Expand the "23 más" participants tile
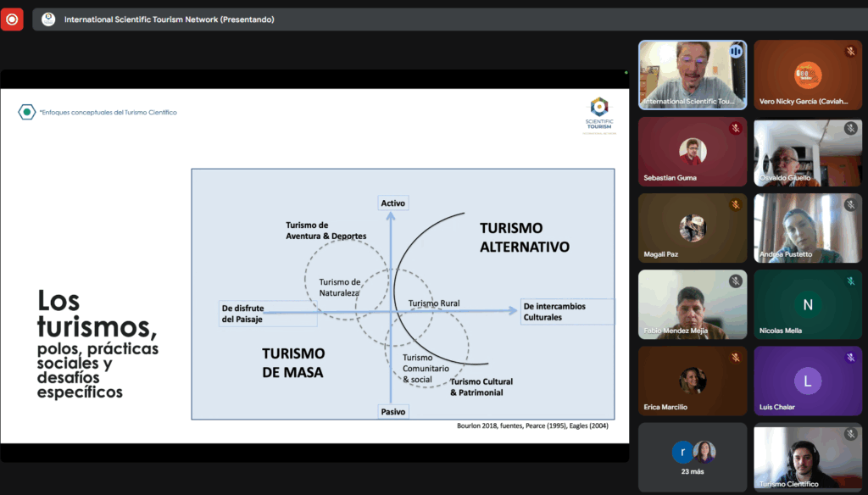868x495 pixels. pos(693,457)
